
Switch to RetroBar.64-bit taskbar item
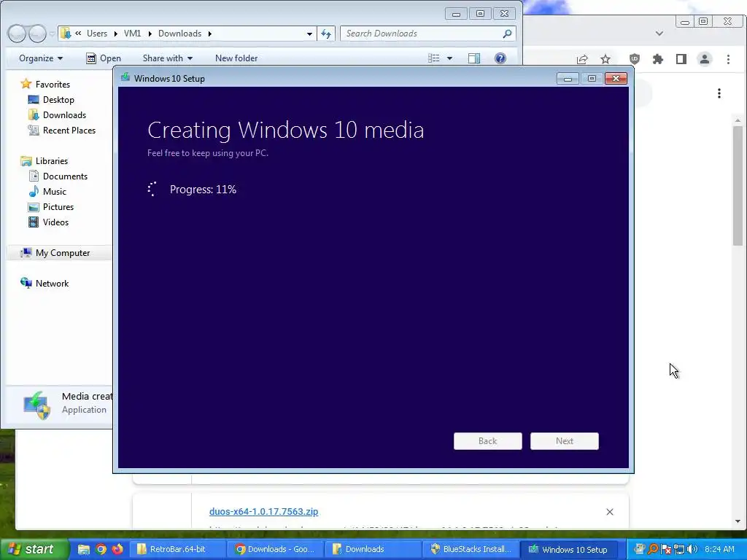[177, 549]
